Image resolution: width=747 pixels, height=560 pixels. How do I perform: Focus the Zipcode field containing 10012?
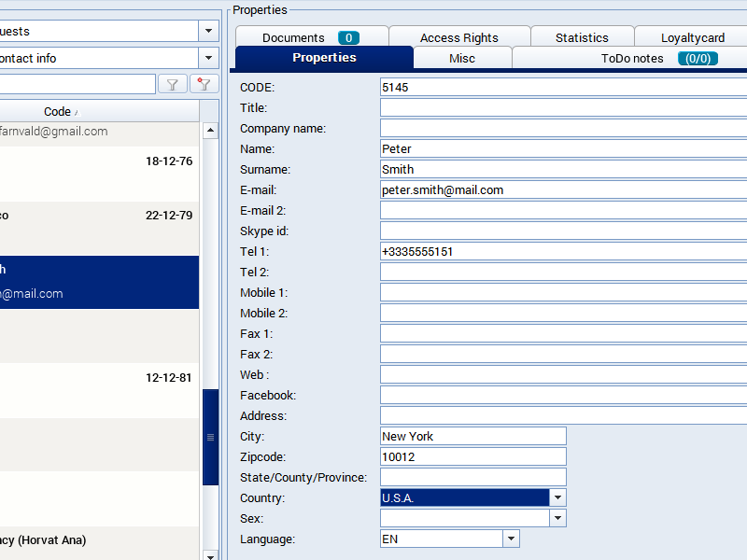tap(472, 456)
